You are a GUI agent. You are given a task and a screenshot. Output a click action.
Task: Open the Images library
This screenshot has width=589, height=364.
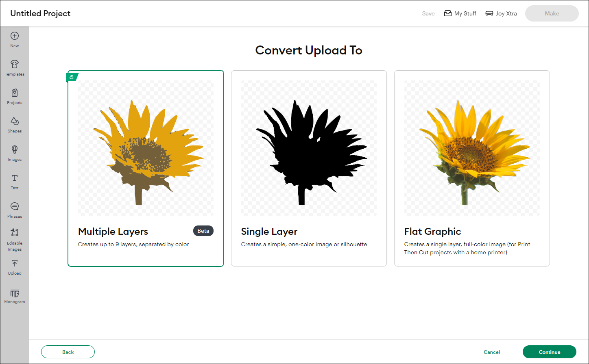(15, 153)
